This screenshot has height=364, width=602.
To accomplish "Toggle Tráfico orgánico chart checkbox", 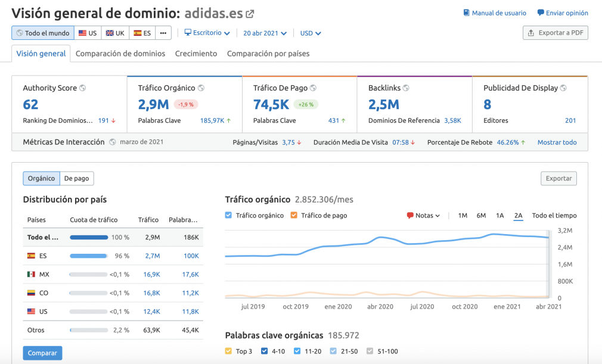I will tap(228, 215).
